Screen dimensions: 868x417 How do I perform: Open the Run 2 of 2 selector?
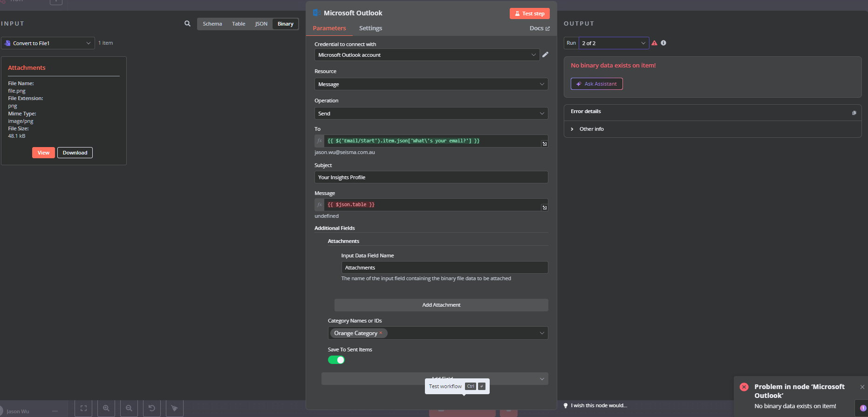coord(614,43)
